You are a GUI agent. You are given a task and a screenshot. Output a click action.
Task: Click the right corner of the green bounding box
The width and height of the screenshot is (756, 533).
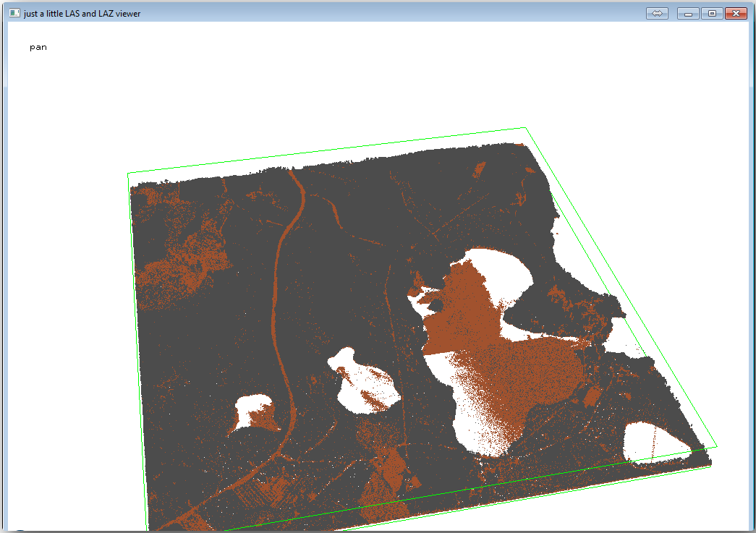(716, 445)
